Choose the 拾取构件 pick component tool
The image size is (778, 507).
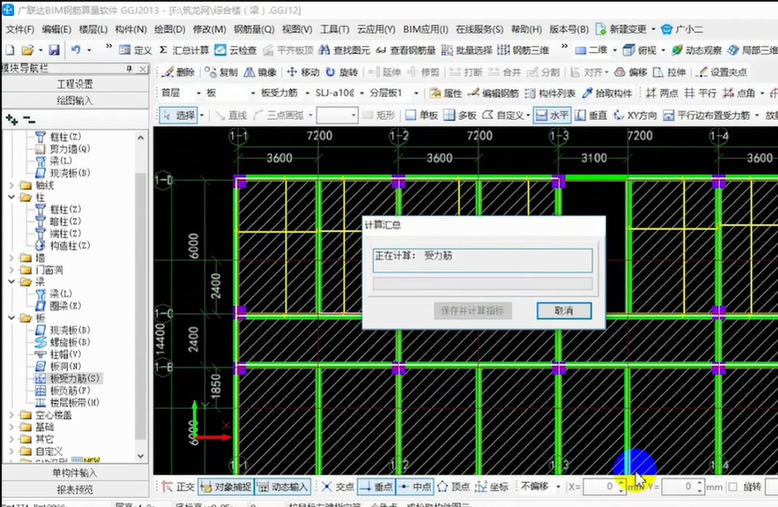[606, 93]
